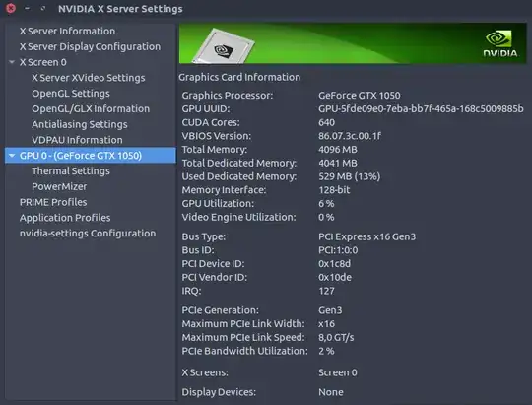The image size is (532, 405).
Task: Click Display Devices value None
Action: coord(331,392)
